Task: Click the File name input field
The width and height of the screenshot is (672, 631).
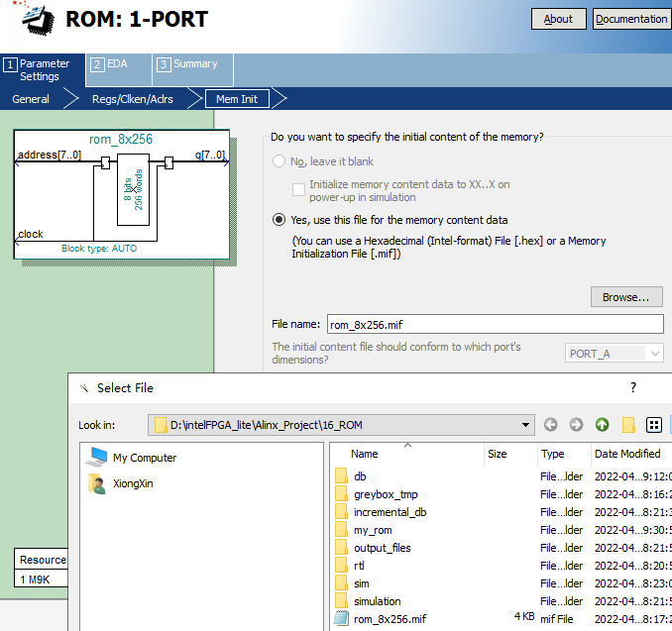Action: (495, 324)
